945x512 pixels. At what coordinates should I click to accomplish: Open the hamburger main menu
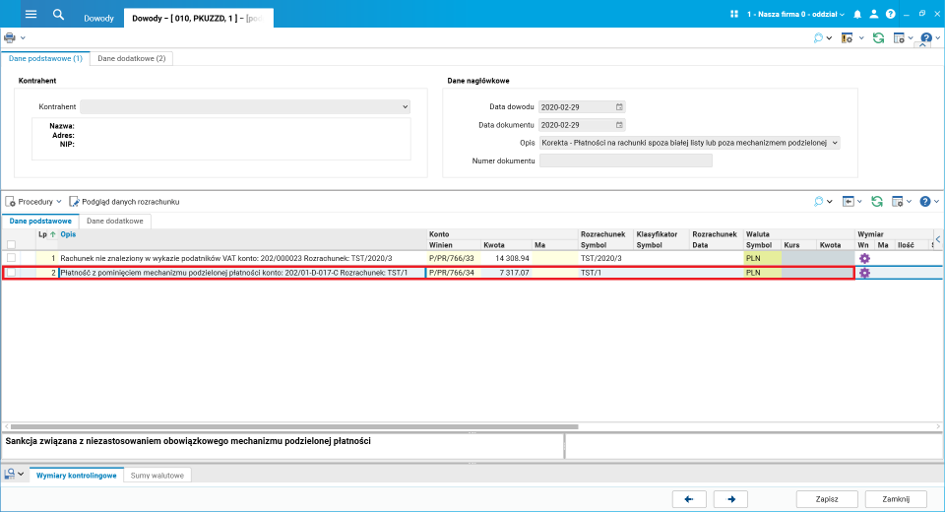click(x=31, y=14)
